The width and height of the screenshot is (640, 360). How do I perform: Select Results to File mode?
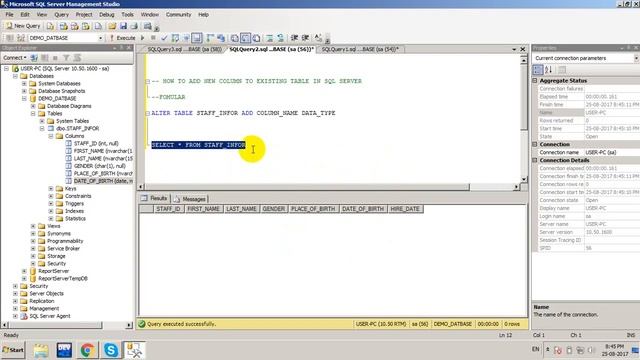(x=256, y=38)
